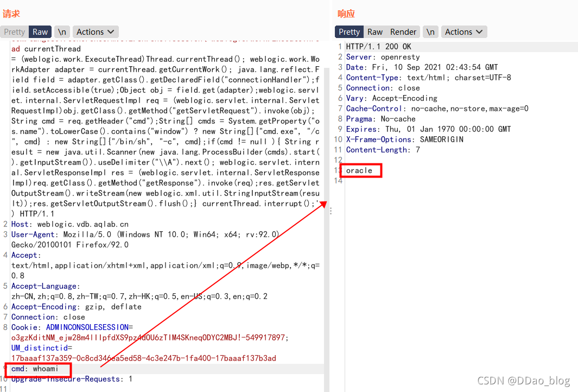578x392 pixels.
Task: Click the panel divider handle dots
Action: click(331, 211)
